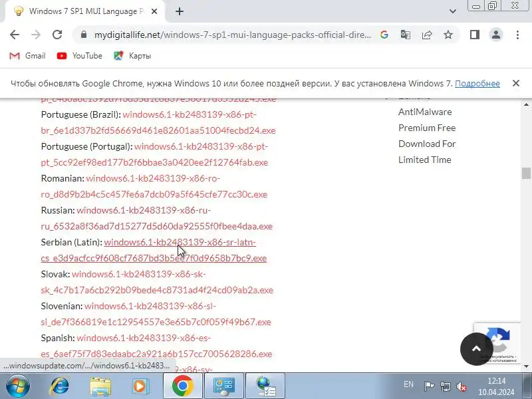Viewport: 532px width, 399px height.
Task: Open Chrome three-dot menu
Action: (517, 35)
